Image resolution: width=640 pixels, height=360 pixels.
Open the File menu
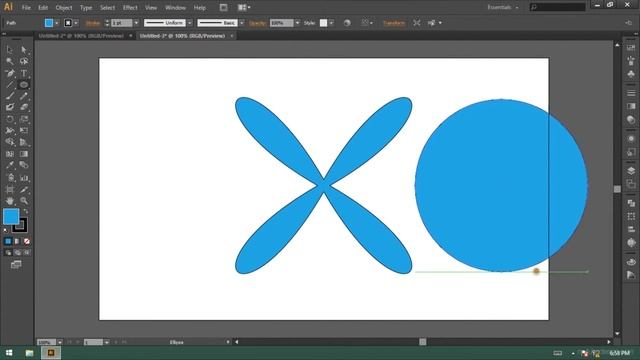pyautogui.click(x=26, y=8)
